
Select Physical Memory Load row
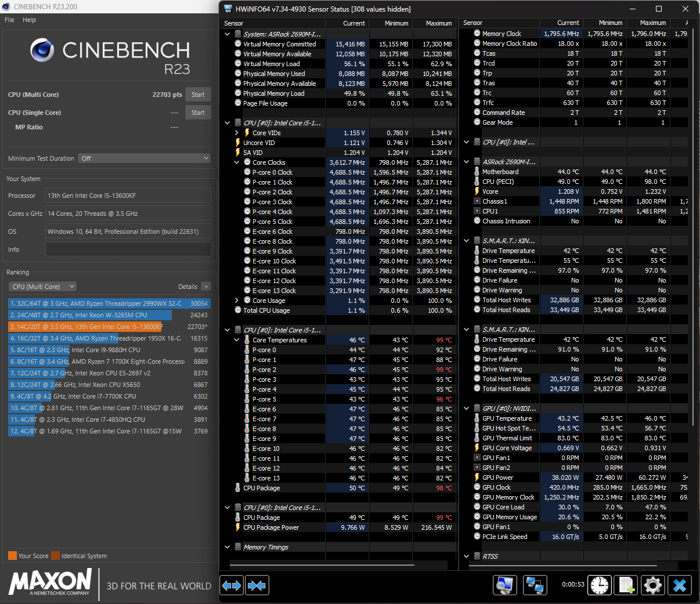click(x=339, y=93)
